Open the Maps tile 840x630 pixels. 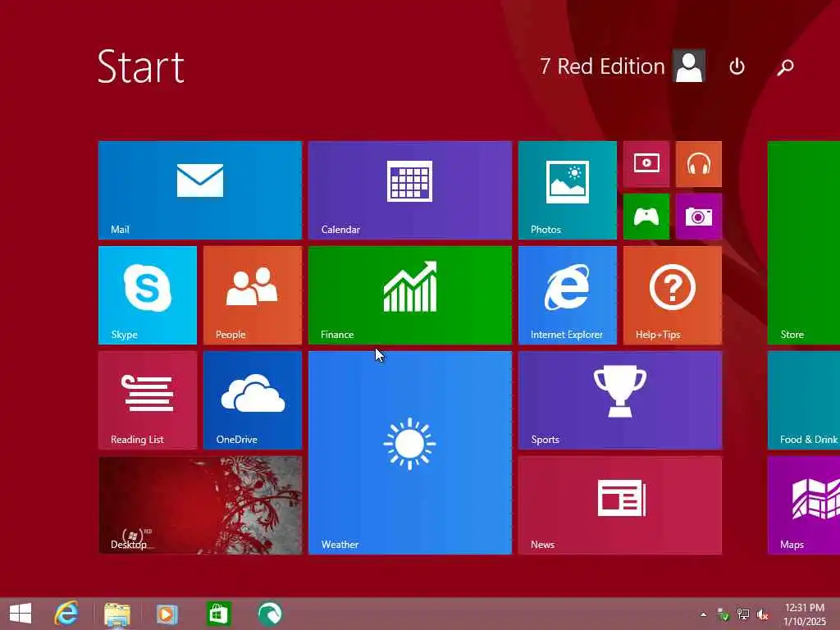coord(804,505)
